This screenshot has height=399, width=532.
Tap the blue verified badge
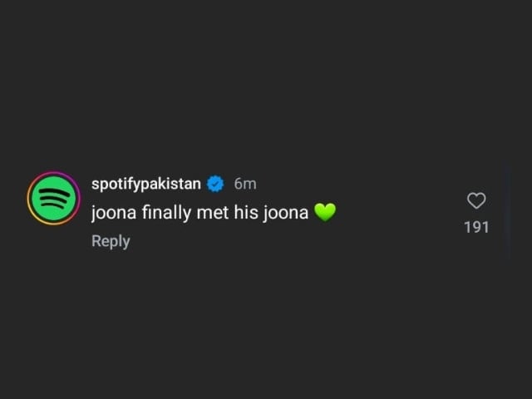(215, 184)
